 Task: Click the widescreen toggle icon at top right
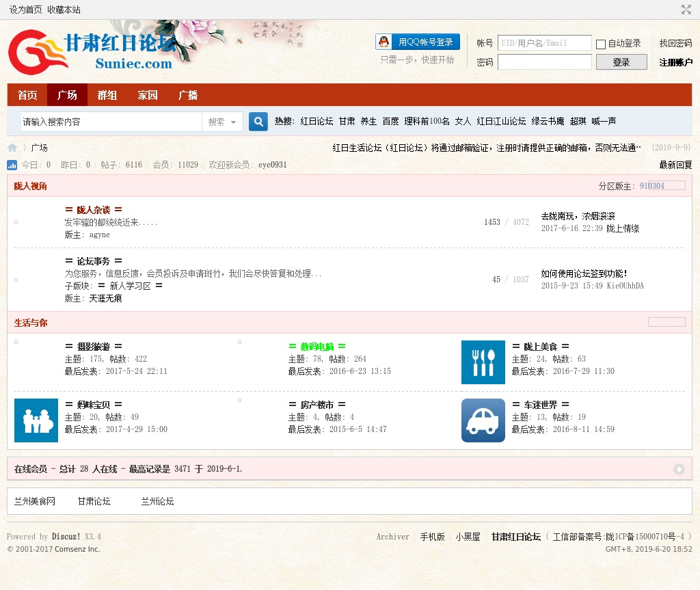click(x=686, y=10)
